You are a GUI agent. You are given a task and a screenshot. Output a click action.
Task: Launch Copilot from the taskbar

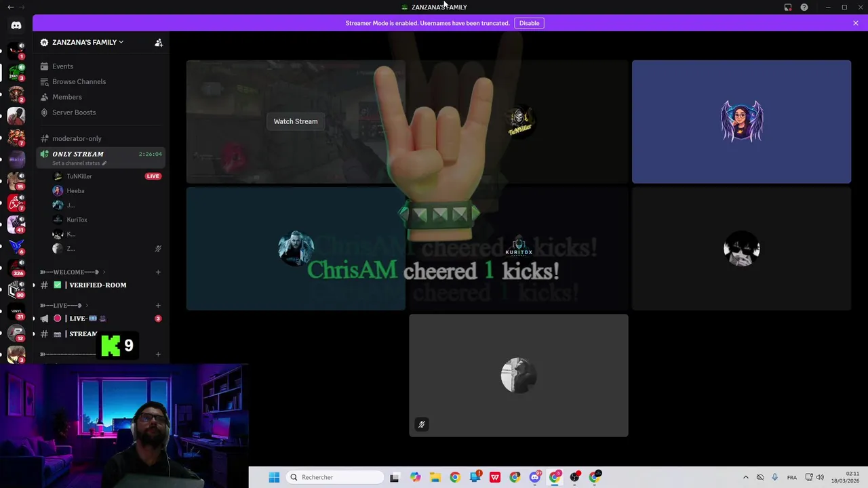pos(415,477)
